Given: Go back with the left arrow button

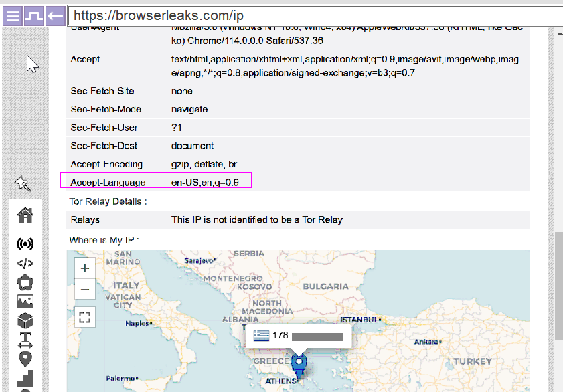Looking at the screenshot, I should pos(55,15).
